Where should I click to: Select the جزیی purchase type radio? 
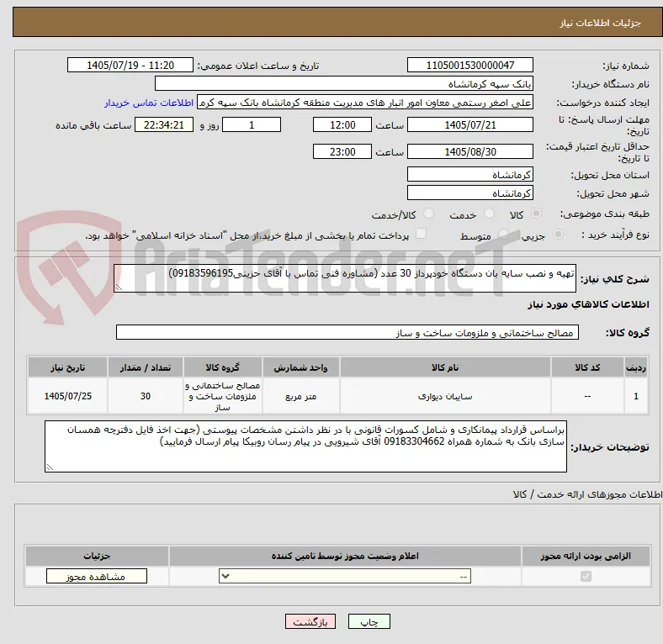(x=558, y=234)
